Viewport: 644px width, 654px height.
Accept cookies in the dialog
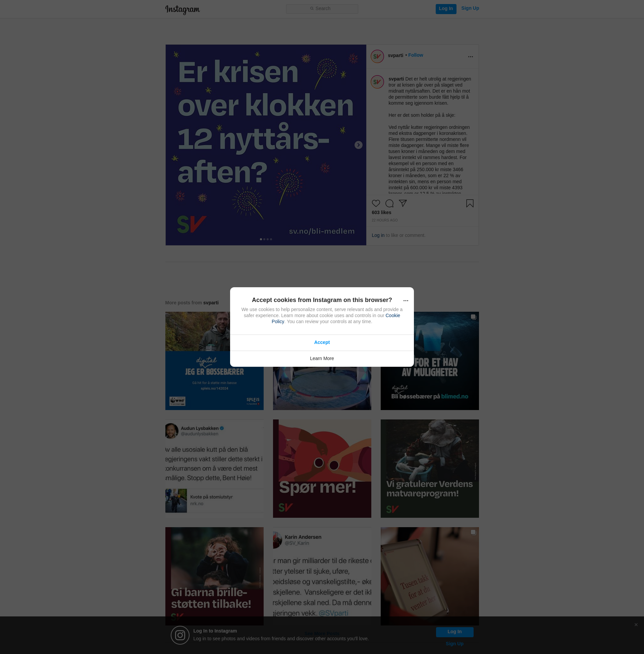322,342
